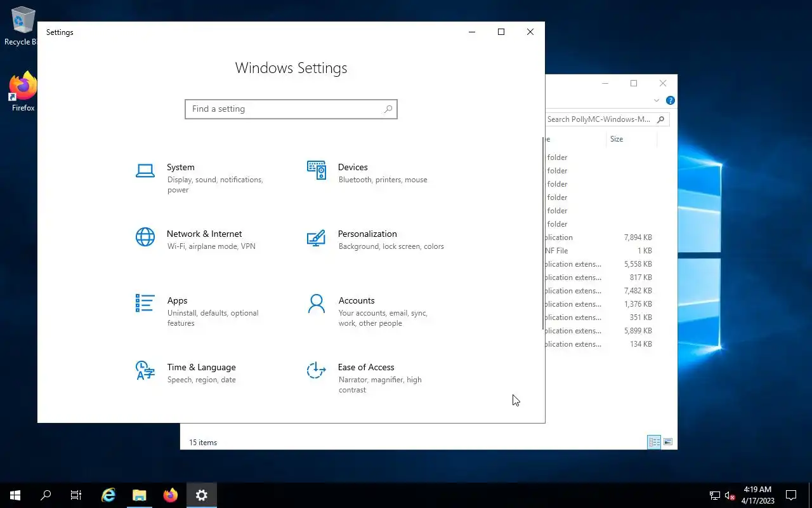Select the 134 KB file row
The height and width of the screenshot is (508, 812).
pyautogui.click(x=601, y=344)
